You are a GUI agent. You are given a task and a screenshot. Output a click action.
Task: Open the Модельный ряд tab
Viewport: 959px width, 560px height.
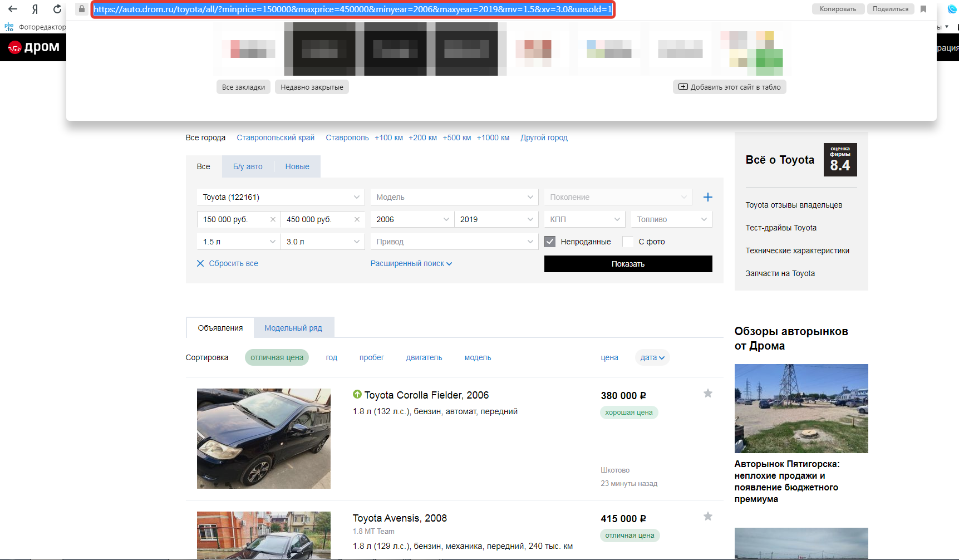tap(293, 328)
